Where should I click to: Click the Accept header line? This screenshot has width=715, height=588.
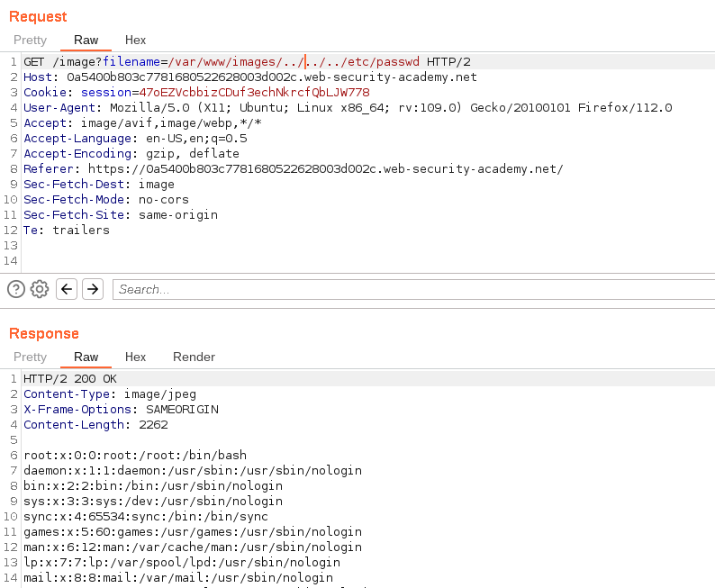click(x=142, y=123)
